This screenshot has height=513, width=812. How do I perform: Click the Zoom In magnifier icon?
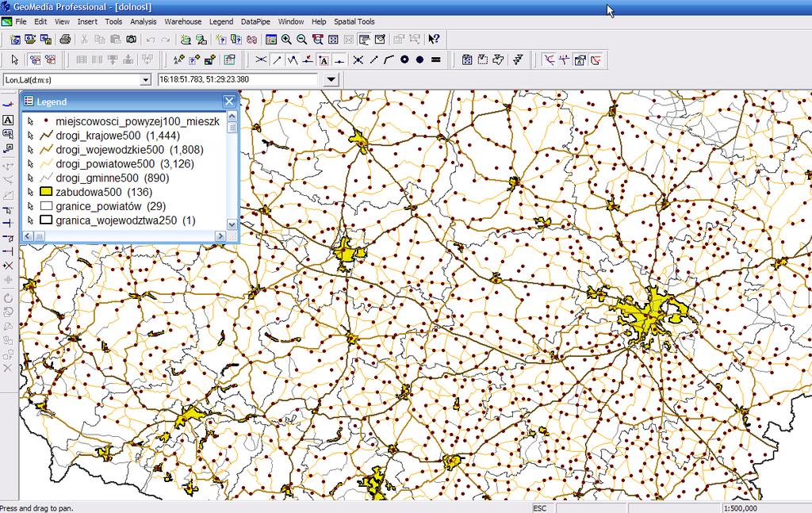tap(286, 40)
